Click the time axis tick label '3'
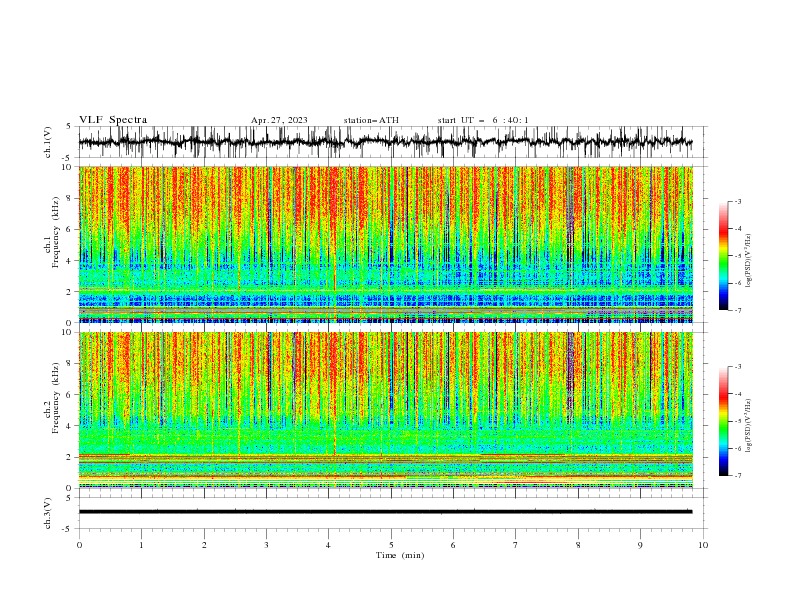Image resolution: width=792 pixels, height=612 pixels. [x=266, y=545]
